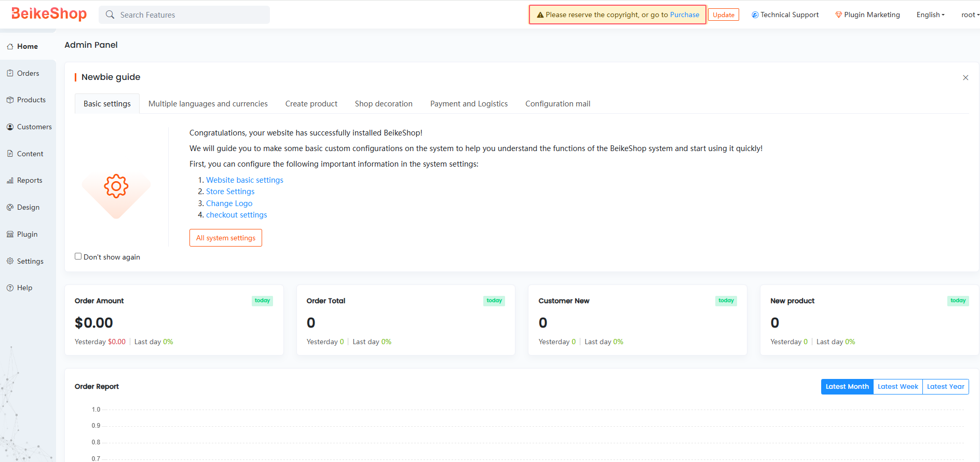
Task: Click the search magnifier icon
Action: [x=110, y=15]
